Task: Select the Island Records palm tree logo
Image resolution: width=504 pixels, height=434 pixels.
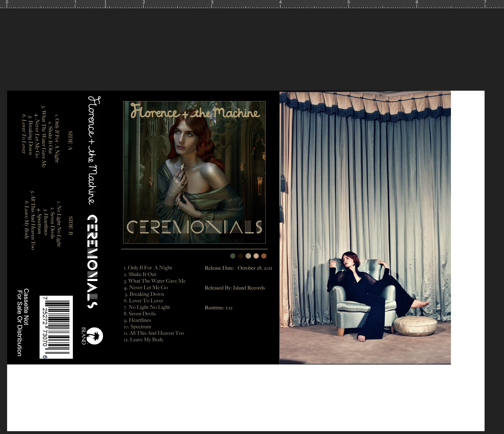Action: tap(95, 336)
